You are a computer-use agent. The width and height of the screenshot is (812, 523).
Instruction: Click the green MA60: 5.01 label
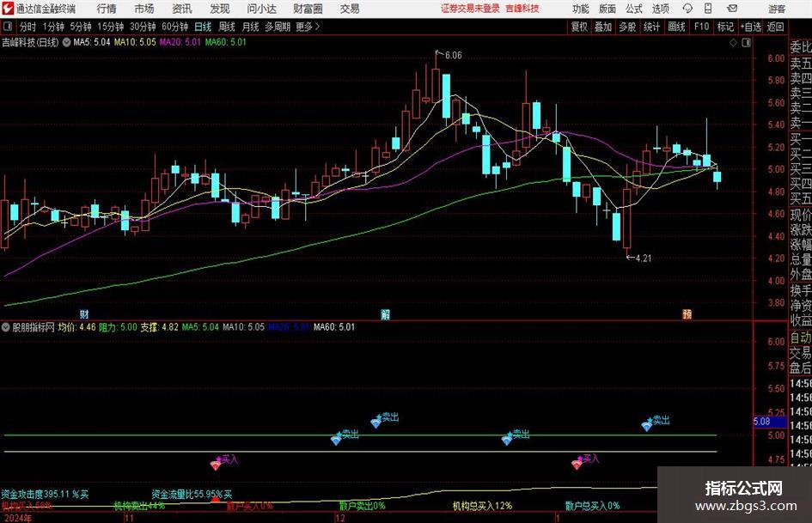(x=226, y=42)
